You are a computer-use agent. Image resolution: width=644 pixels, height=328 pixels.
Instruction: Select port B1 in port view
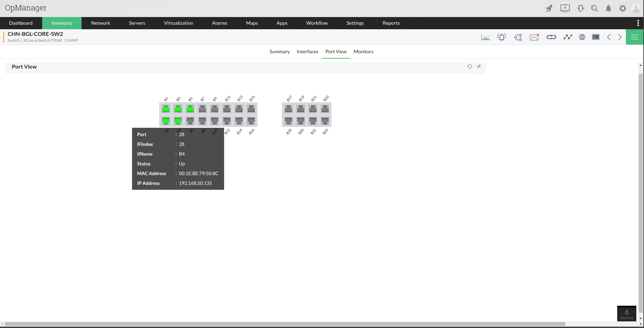tap(166, 109)
